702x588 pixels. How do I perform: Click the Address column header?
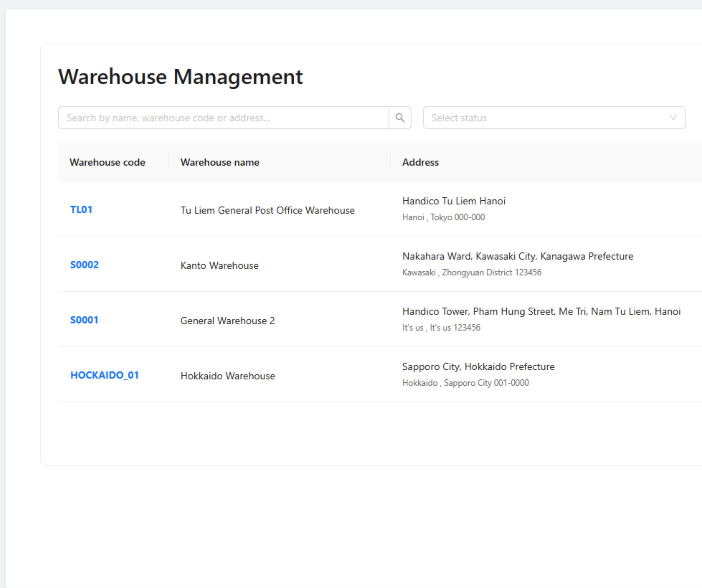point(420,162)
